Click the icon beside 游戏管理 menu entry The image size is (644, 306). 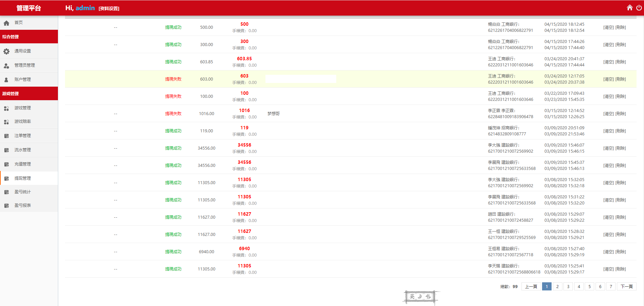pyautogui.click(x=6, y=108)
